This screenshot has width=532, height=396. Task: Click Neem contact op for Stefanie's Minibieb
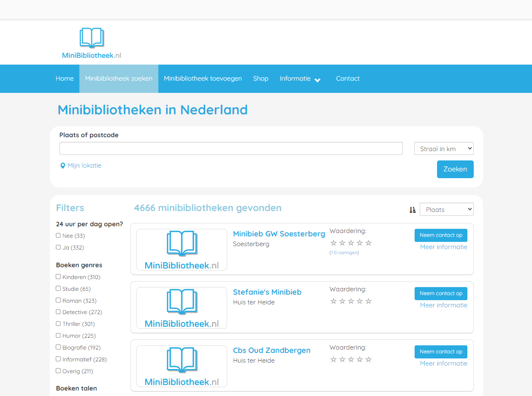click(x=441, y=293)
